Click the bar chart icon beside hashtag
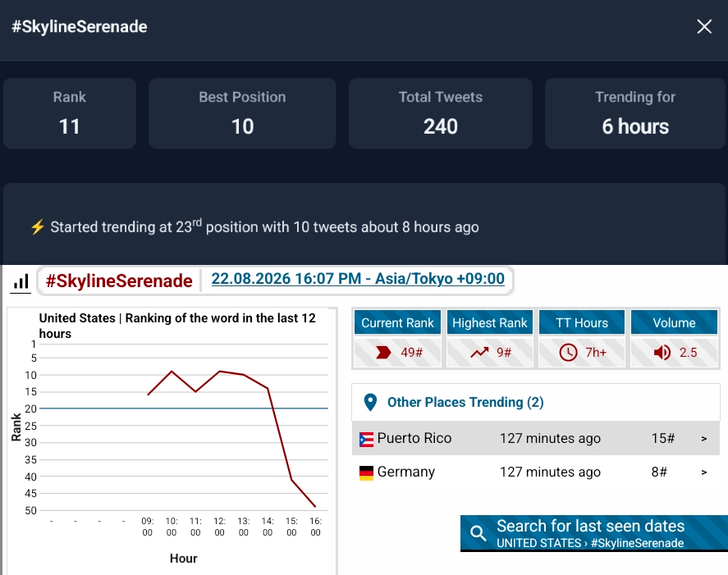This screenshot has width=728, height=575. (21, 281)
